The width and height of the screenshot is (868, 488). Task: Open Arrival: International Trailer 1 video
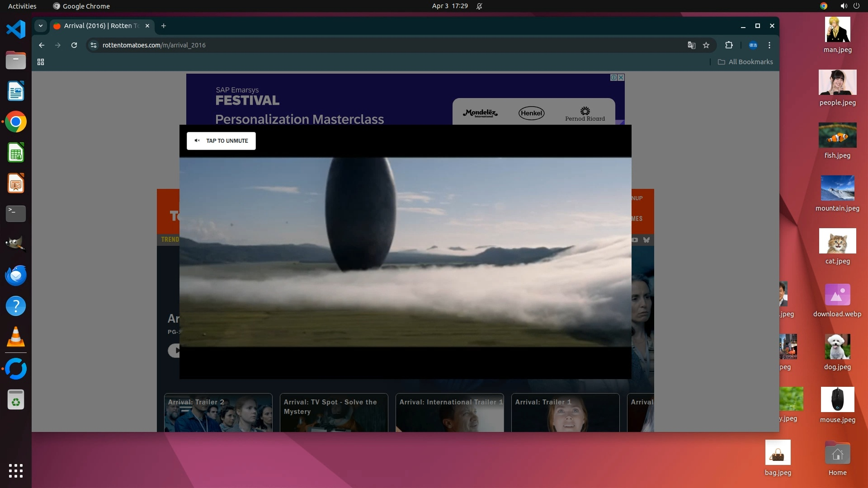pos(449,413)
